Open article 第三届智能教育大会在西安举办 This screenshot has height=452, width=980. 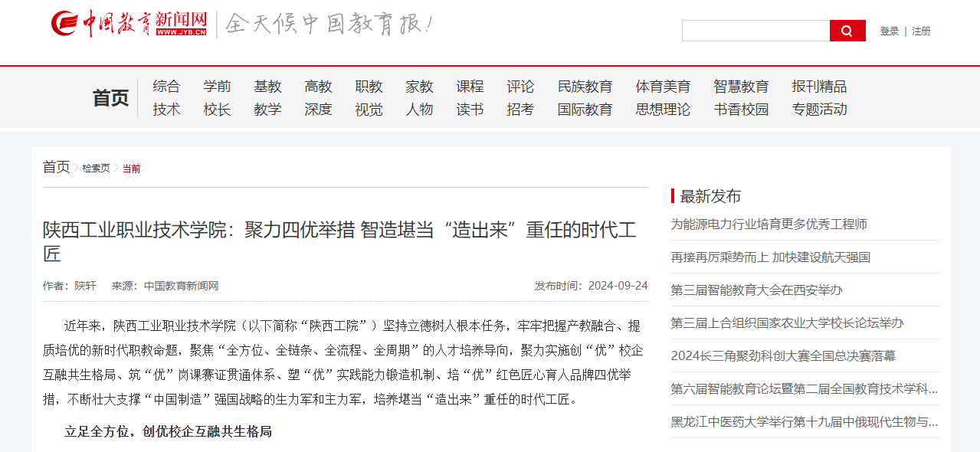point(756,290)
